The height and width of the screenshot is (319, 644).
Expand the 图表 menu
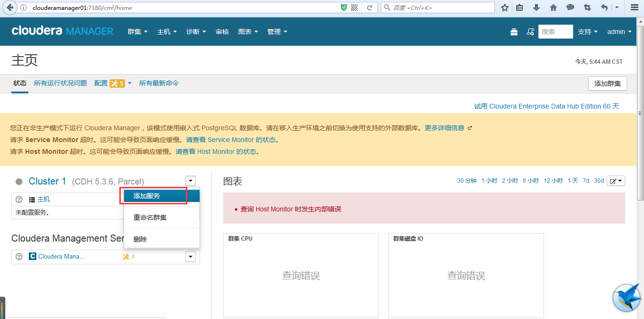click(248, 32)
